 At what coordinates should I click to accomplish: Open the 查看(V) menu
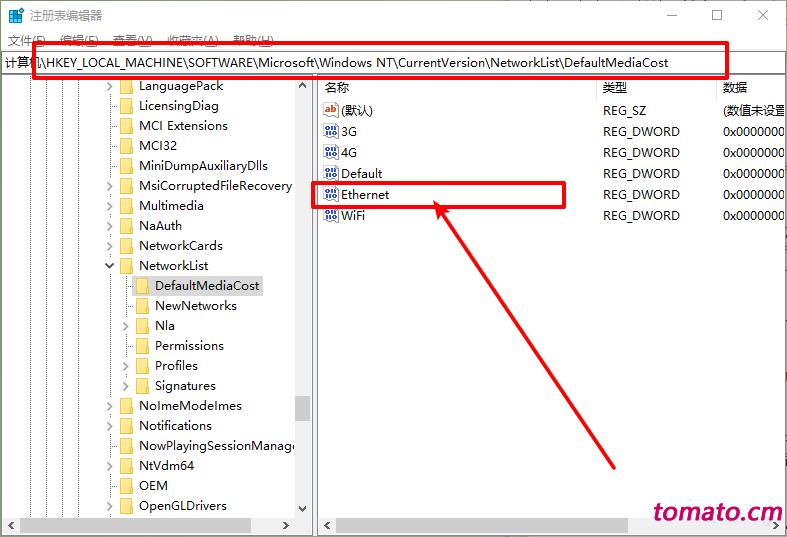133,40
